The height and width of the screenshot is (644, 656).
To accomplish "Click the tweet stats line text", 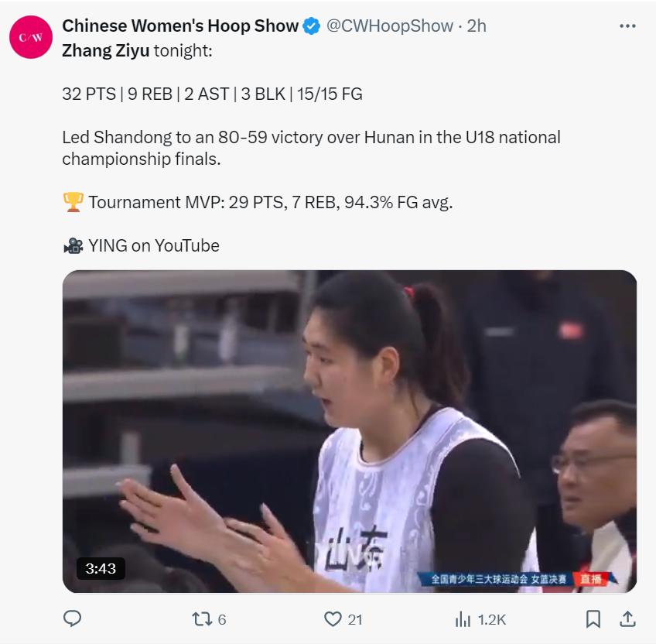I will (212, 94).
